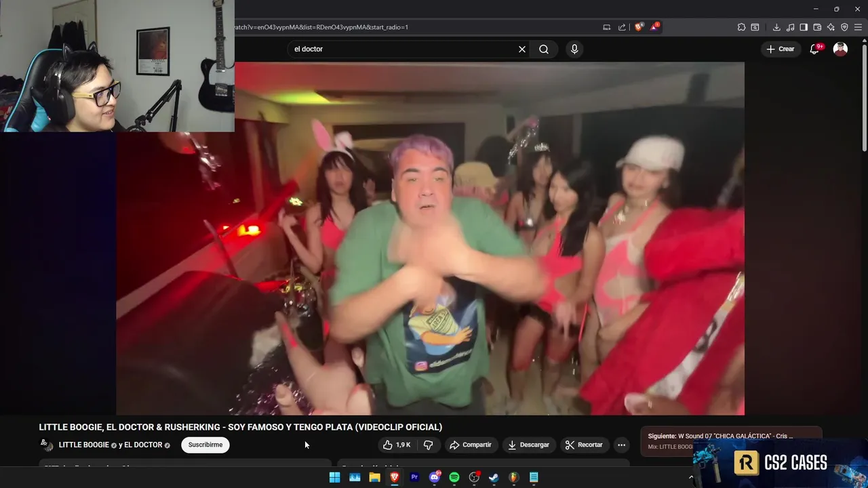The height and width of the screenshot is (488, 868).
Task: Open the YouTube account avatar menu
Action: (x=840, y=49)
